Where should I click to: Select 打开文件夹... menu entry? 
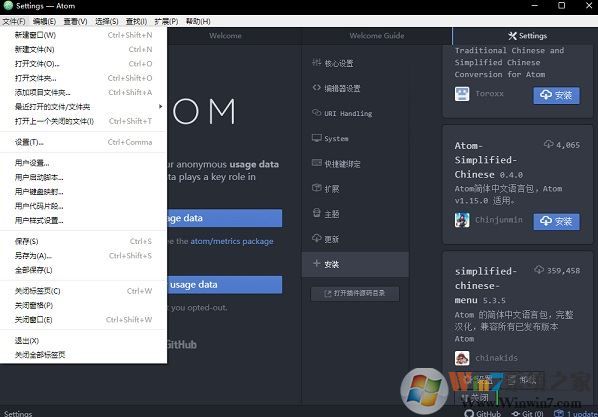(83, 78)
